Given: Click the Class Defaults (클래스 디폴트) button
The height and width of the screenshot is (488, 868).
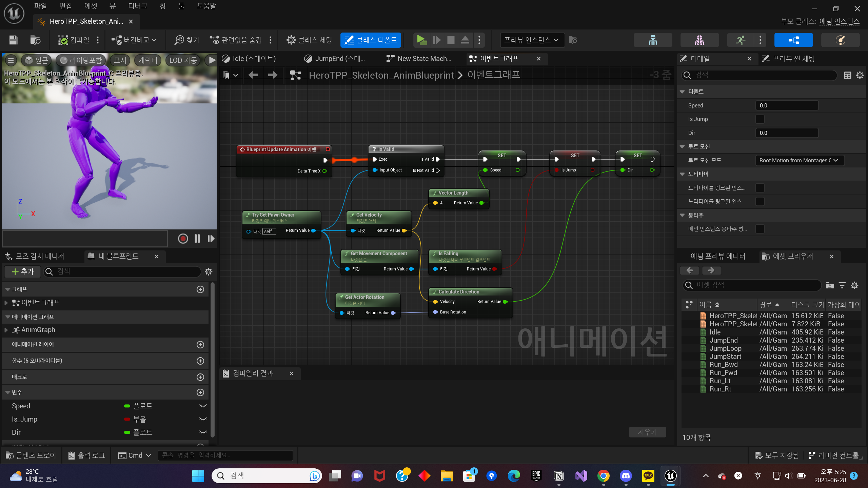Looking at the screenshot, I should coord(371,40).
